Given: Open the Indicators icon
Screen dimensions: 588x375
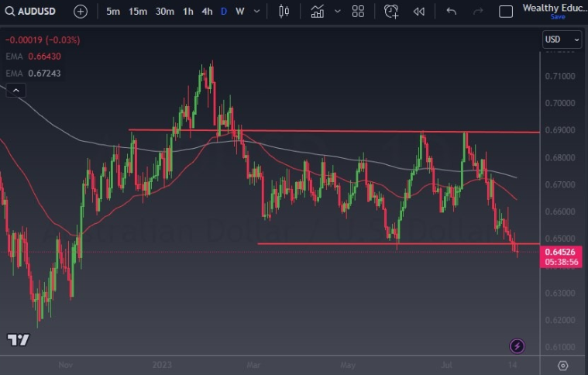Looking at the screenshot, I should (317, 12).
